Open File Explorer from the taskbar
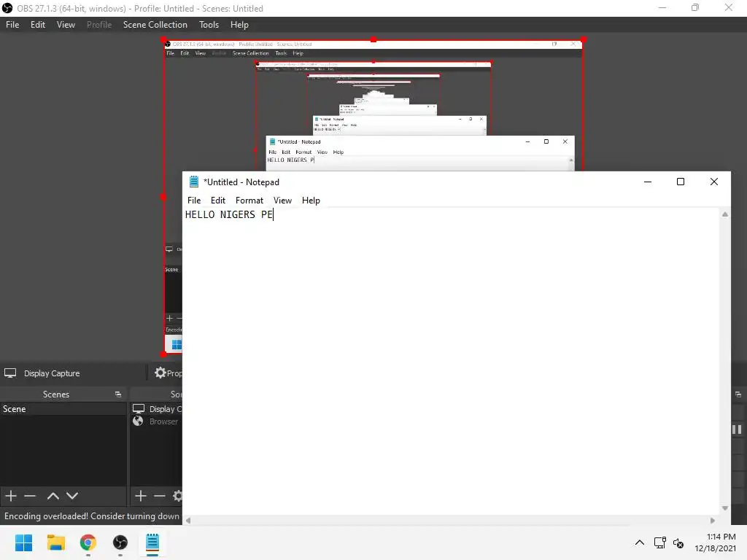Viewport: 747px width, 560px height. [55, 542]
